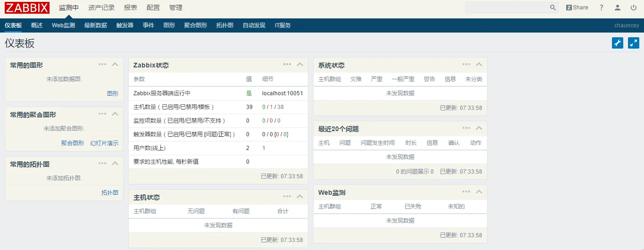Switch to the Web监测 submenu tab

click(63, 25)
